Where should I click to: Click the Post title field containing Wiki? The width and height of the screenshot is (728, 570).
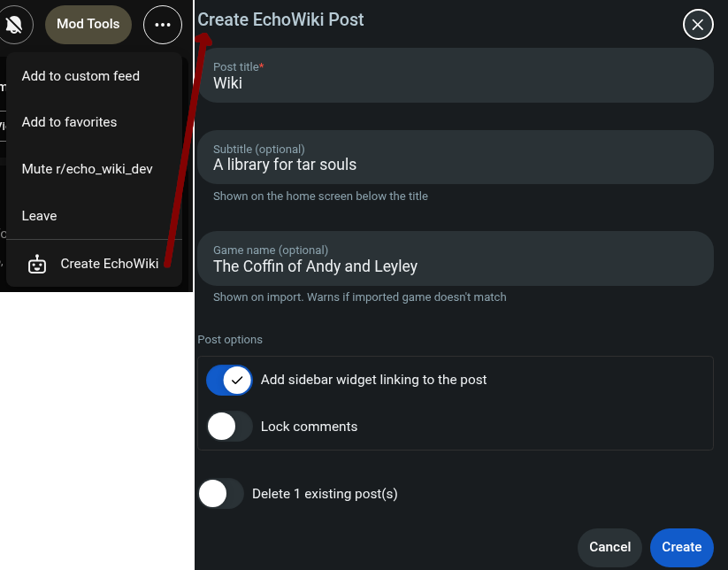coord(456,75)
